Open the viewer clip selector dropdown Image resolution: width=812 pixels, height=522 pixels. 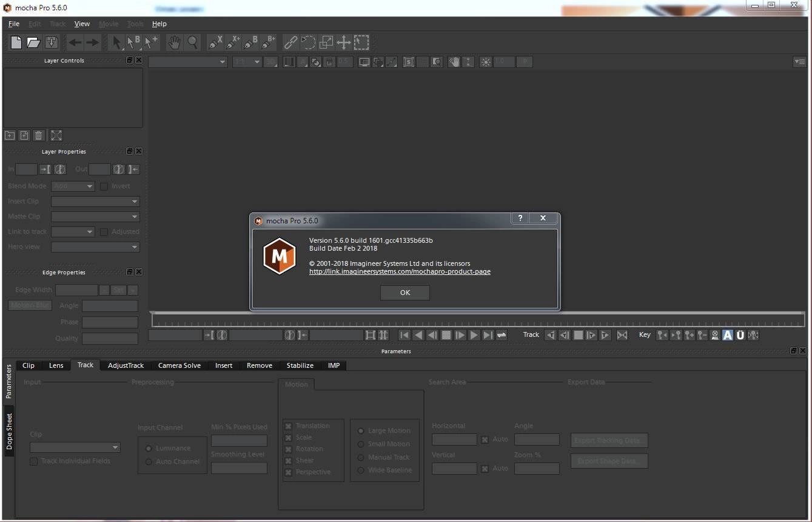188,62
